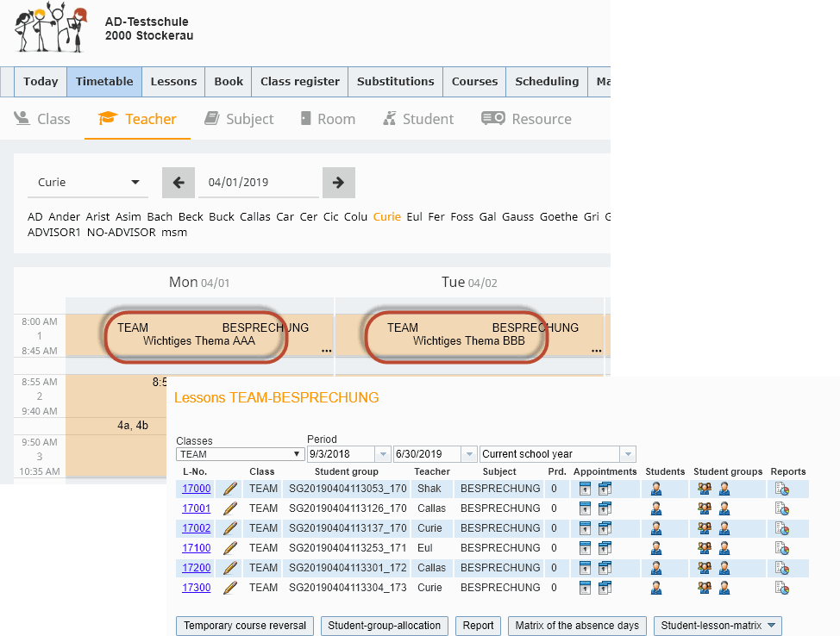Open report icon for lesson 17200
Screen dimensions: 840x636
coord(782,568)
